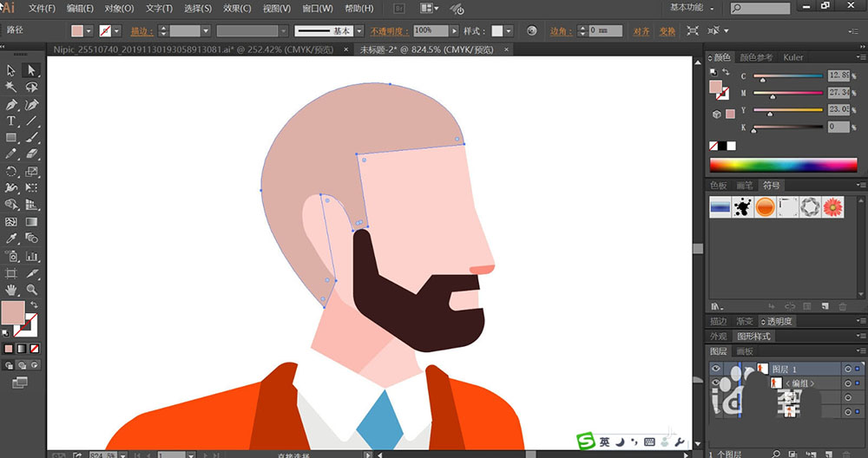868x458 pixels.
Task: Select the Line Segment tool
Action: 31,121
